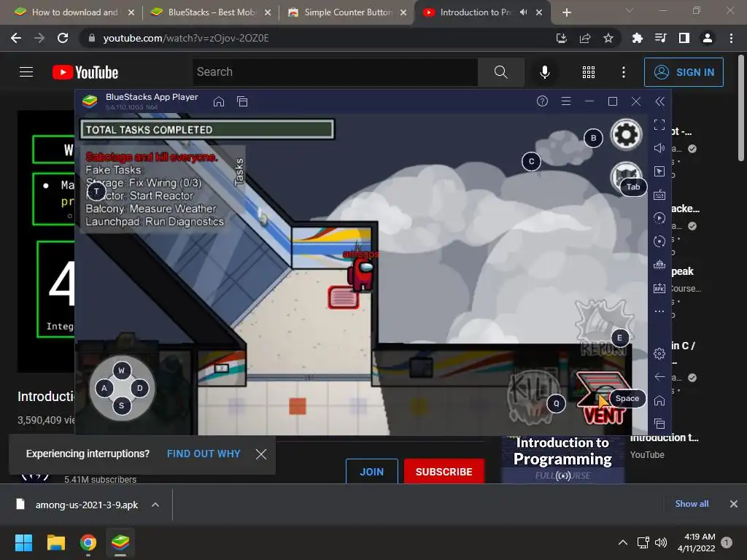Tap the grayed KILL button

click(533, 396)
